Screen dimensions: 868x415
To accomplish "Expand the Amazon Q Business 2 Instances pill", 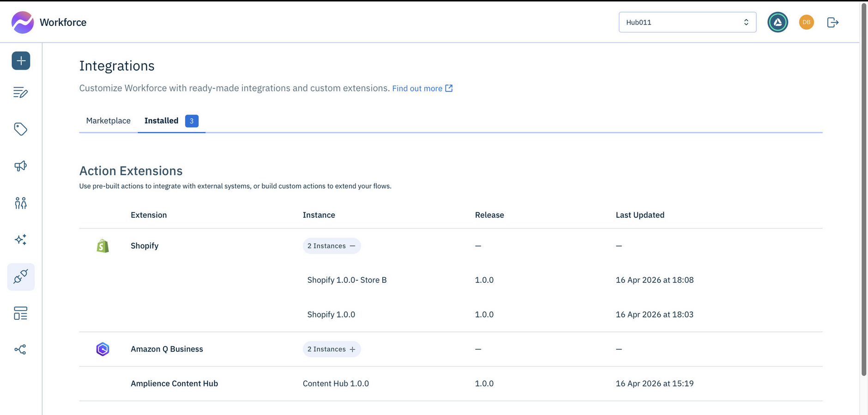I will pos(332,349).
